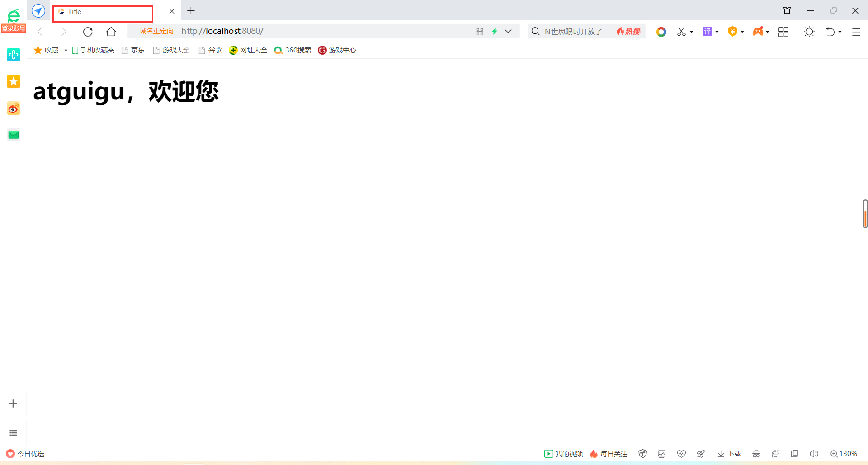Click the status bar icon right of 下载
This screenshot has height=465, width=868.
[756, 454]
